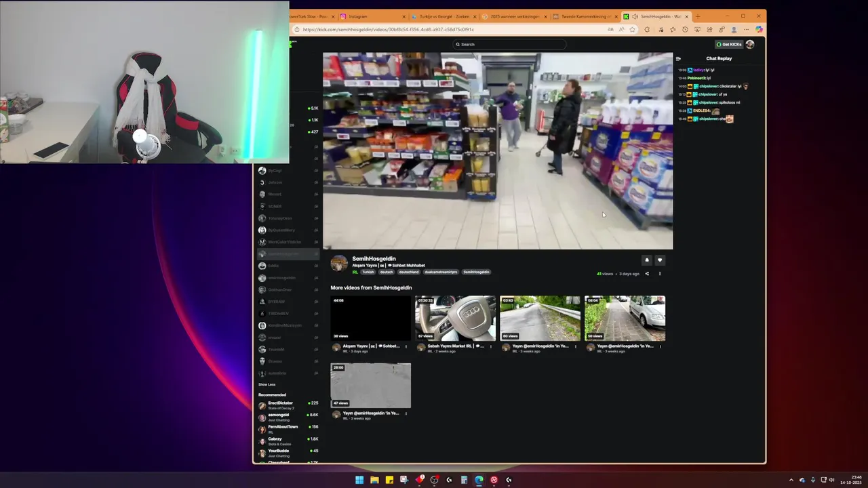This screenshot has width=868, height=488.
Task: Click the SemihHosgeldin tag chip
Action: click(476, 272)
